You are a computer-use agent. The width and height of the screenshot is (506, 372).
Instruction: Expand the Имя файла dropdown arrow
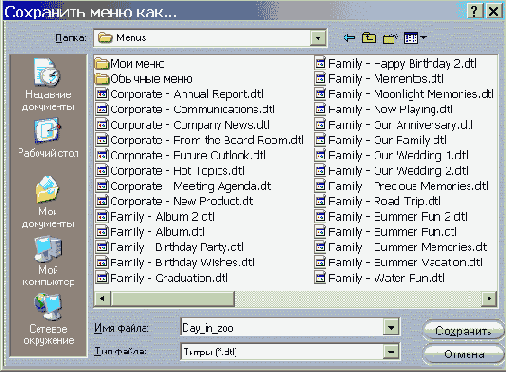pos(391,327)
